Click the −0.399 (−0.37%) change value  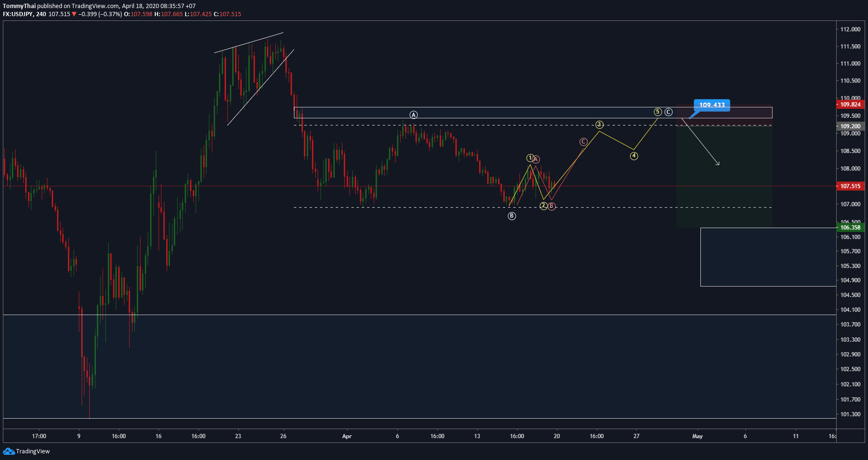point(100,14)
